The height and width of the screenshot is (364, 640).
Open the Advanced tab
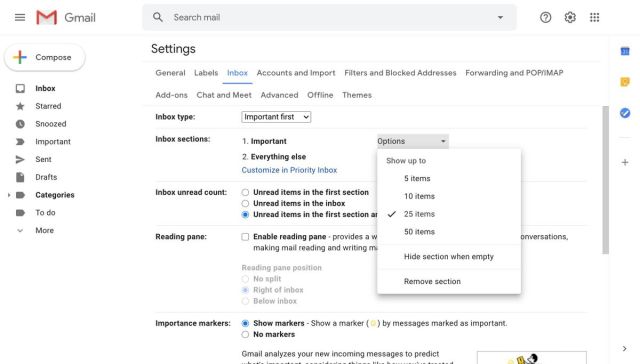click(x=279, y=95)
